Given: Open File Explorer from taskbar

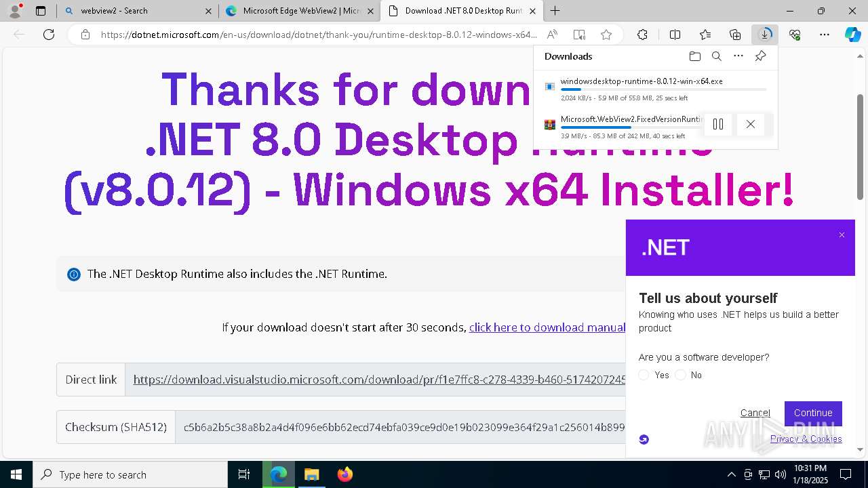Looking at the screenshot, I should [x=311, y=474].
